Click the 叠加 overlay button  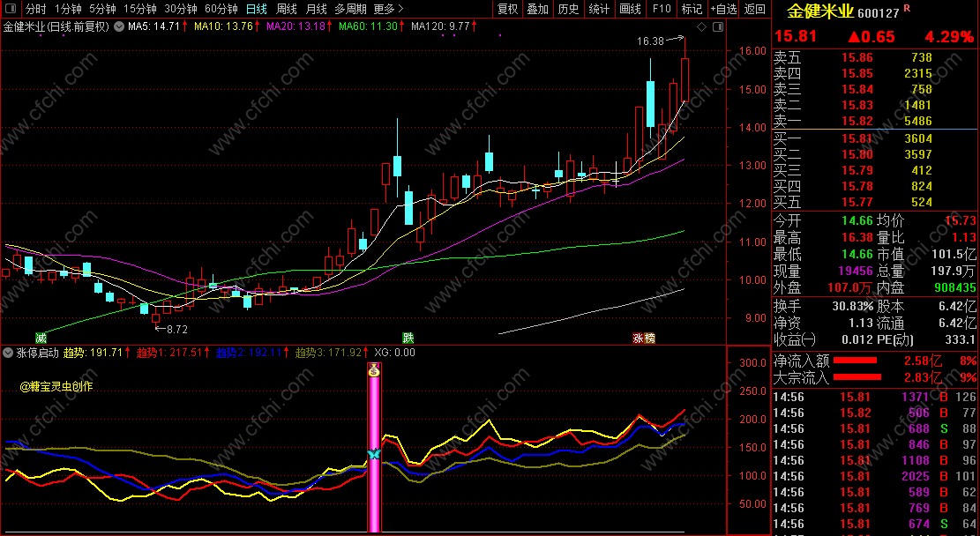click(x=537, y=9)
